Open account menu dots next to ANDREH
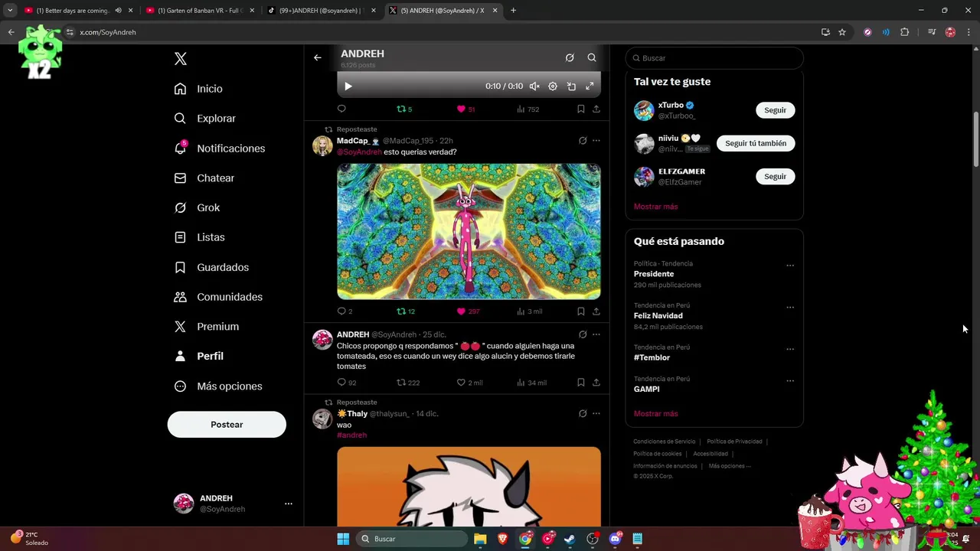This screenshot has width=980, height=551. click(x=289, y=504)
